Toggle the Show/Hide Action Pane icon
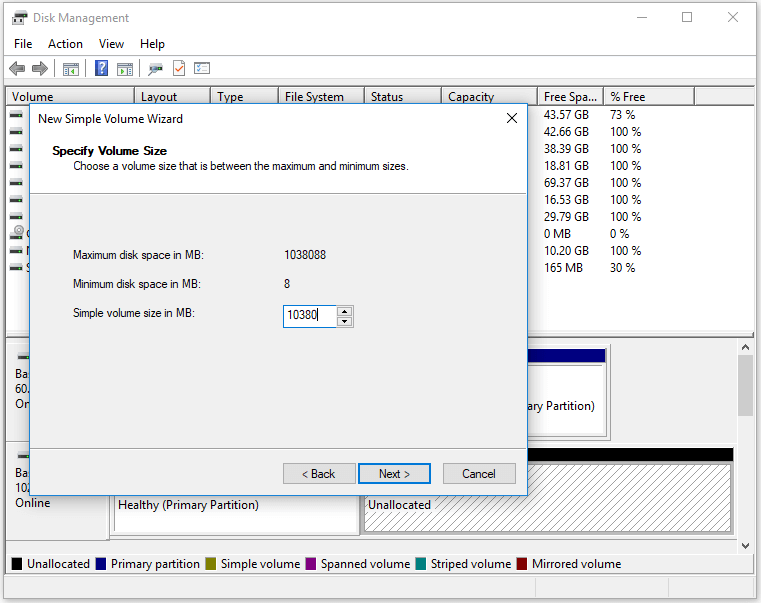 125,69
